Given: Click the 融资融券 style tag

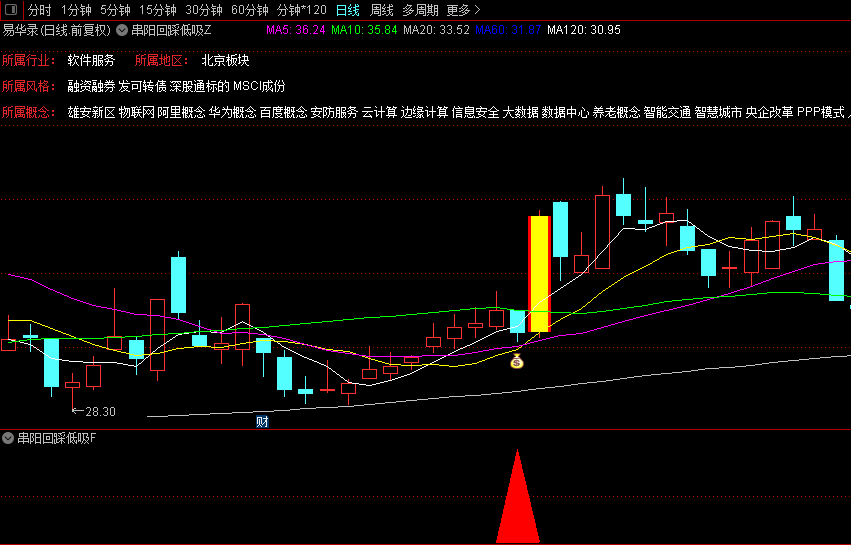Looking at the screenshot, I should click(91, 86).
